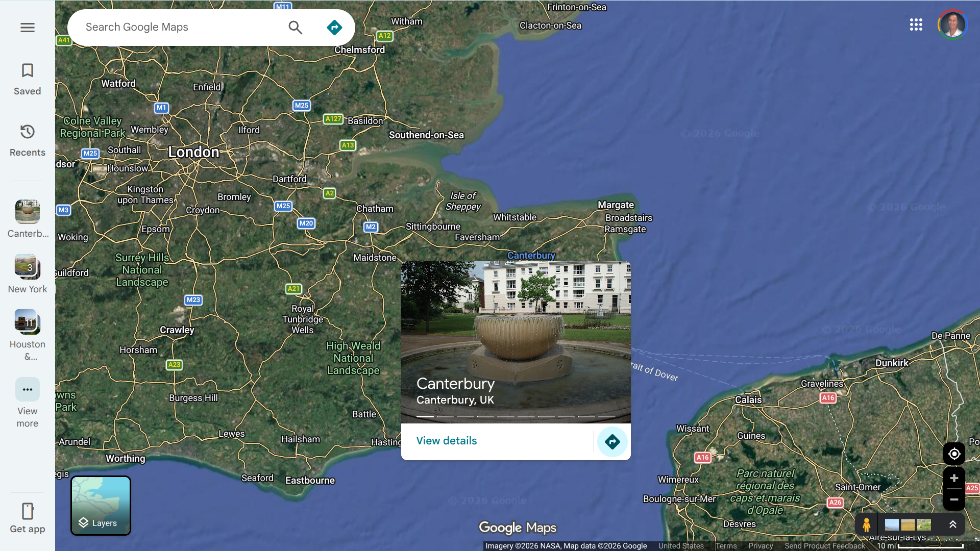Center the map on your location
980x551 pixels.
pyautogui.click(x=953, y=454)
